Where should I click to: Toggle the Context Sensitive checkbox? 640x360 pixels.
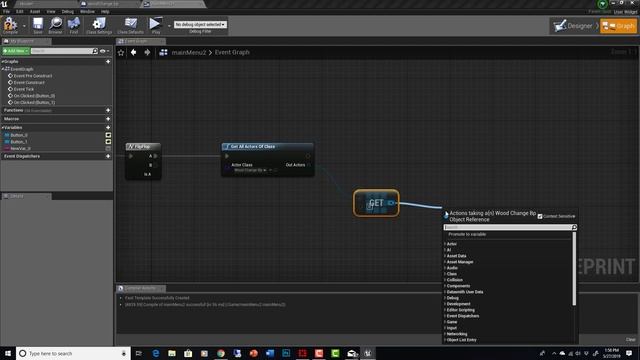pos(540,216)
